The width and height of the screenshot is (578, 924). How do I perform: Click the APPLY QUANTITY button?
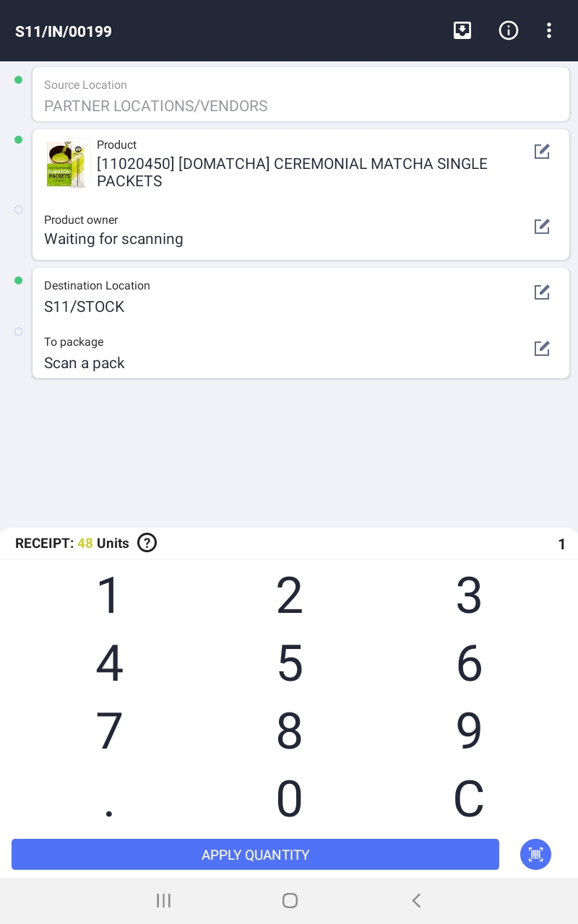(255, 855)
